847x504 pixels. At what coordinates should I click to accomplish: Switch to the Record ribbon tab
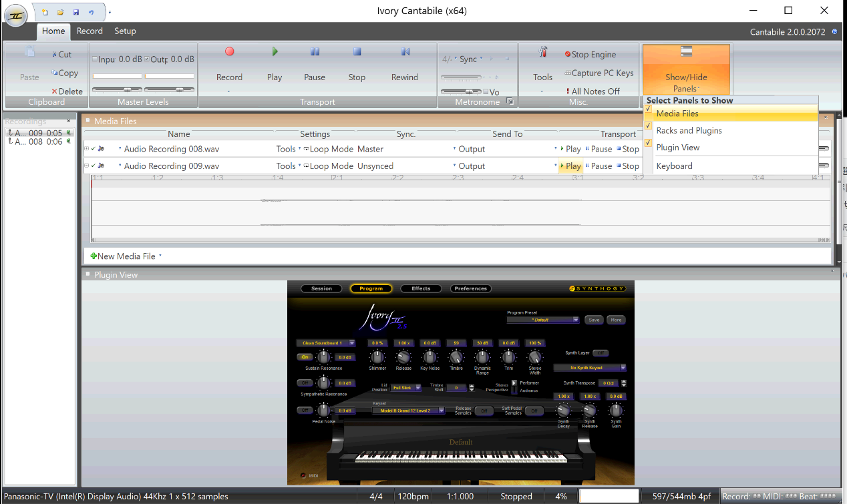[90, 31]
